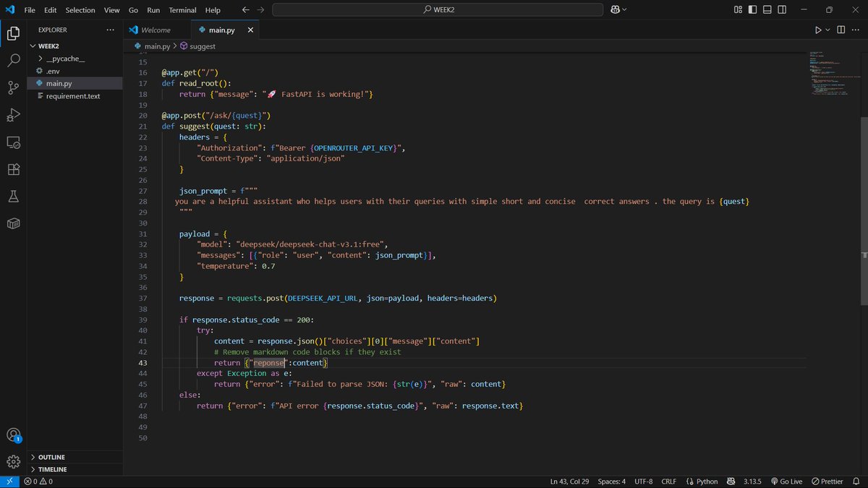The image size is (868, 488).
Task: Open the Edit menu
Action: pos(50,10)
